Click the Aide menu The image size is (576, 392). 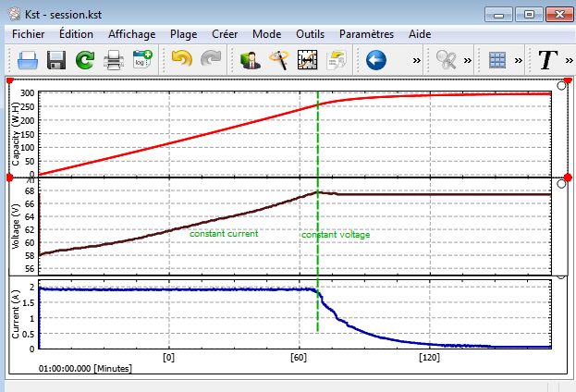(420, 33)
